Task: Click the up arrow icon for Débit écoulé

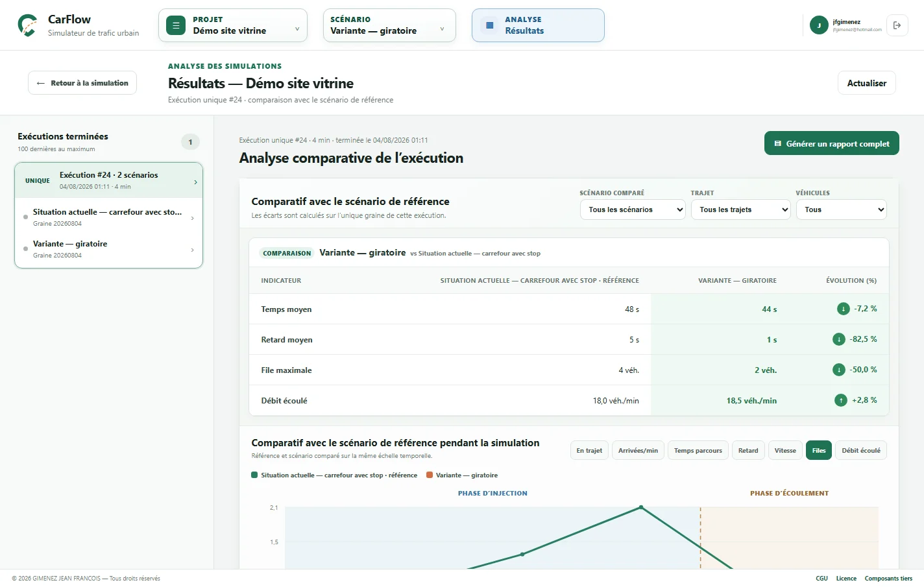Action: click(x=841, y=400)
